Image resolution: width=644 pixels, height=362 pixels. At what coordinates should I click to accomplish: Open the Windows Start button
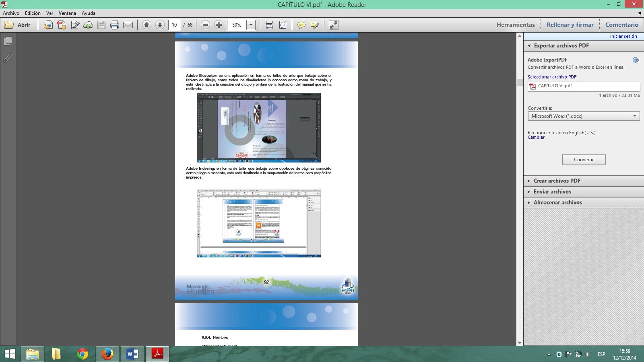point(10,354)
